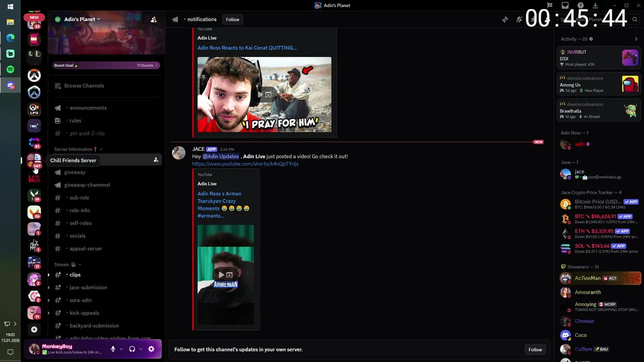Open the Bitcoin Price bot member
Viewport: 644px width, 362px height.
tap(599, 204)
